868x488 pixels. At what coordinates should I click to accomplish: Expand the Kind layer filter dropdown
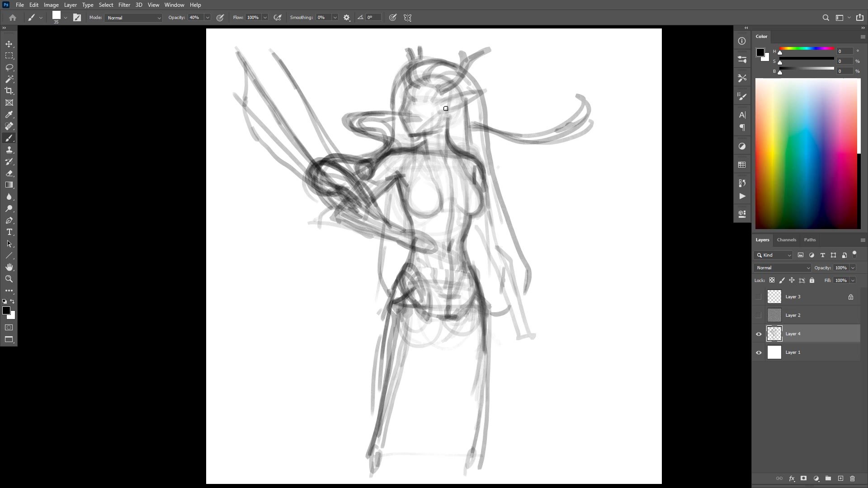(773, 255)
